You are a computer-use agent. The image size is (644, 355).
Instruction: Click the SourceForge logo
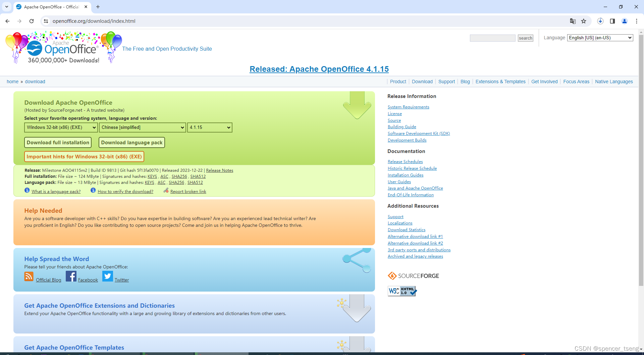(x=413, y=275)
